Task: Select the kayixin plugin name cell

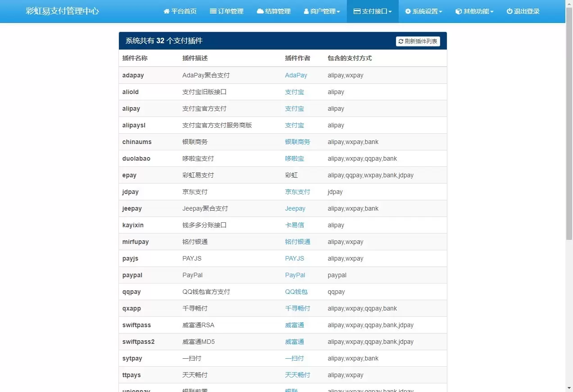Action: (x=133, y=225)
